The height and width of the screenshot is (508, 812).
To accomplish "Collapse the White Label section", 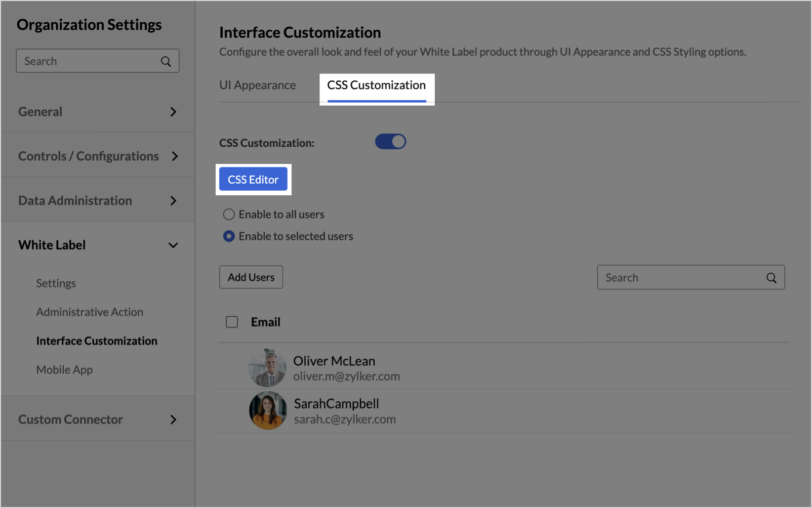I will point(173,245).
